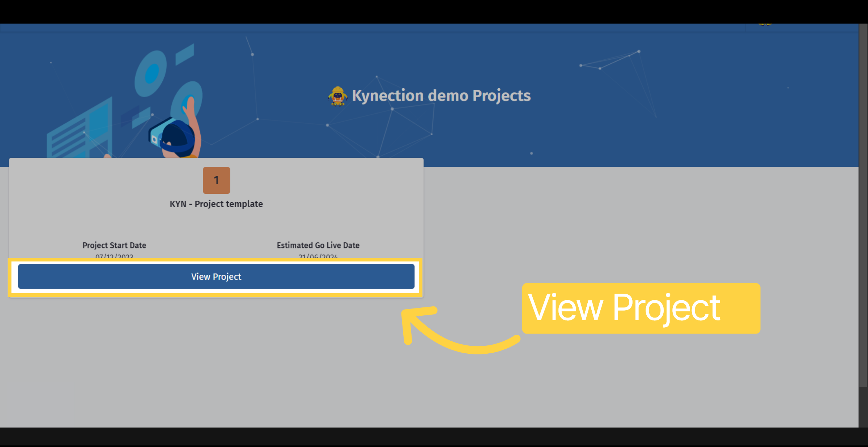Click the Kynection demo Projects heading
The height and width of the screenshot is (447, 868).
point(441,96)
